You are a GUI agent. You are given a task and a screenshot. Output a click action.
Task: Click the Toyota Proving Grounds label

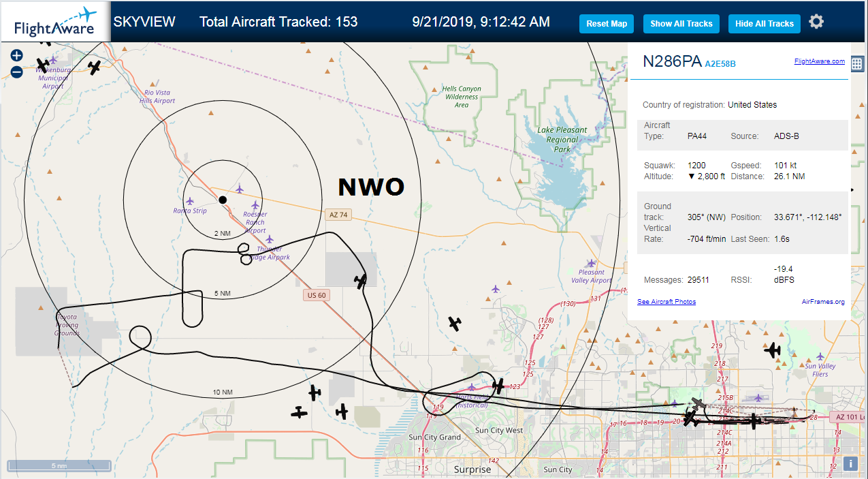(x=67, y=325)
